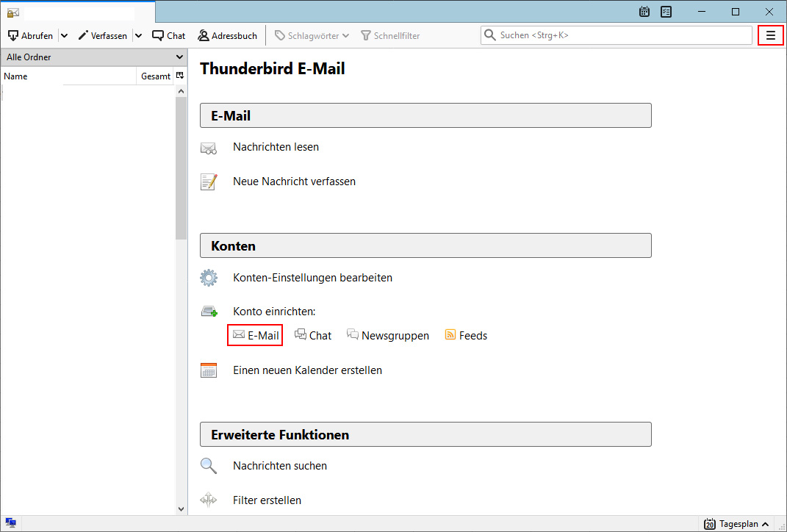Open Chat from the toolbar
This screenshot has width=787, height=532.
(x=169, y=35)
